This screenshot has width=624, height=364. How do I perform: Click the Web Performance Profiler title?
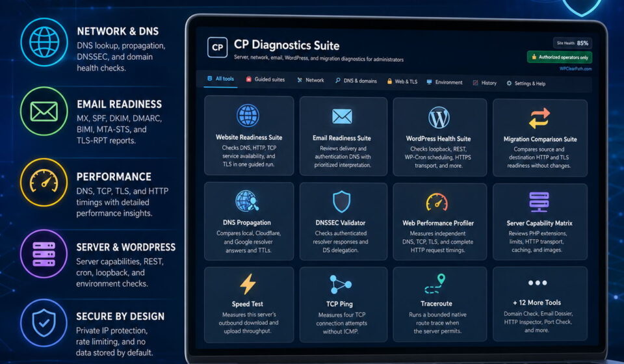437,223
